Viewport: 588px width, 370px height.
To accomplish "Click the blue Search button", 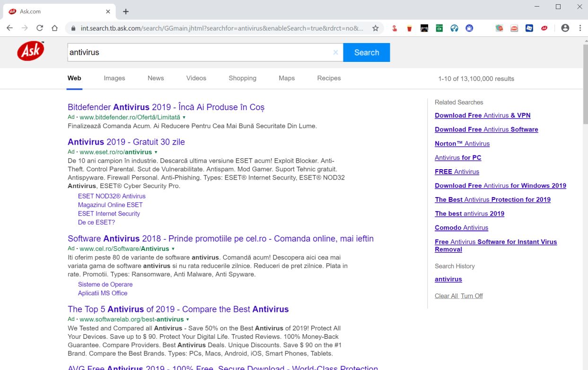I will 367,52.
